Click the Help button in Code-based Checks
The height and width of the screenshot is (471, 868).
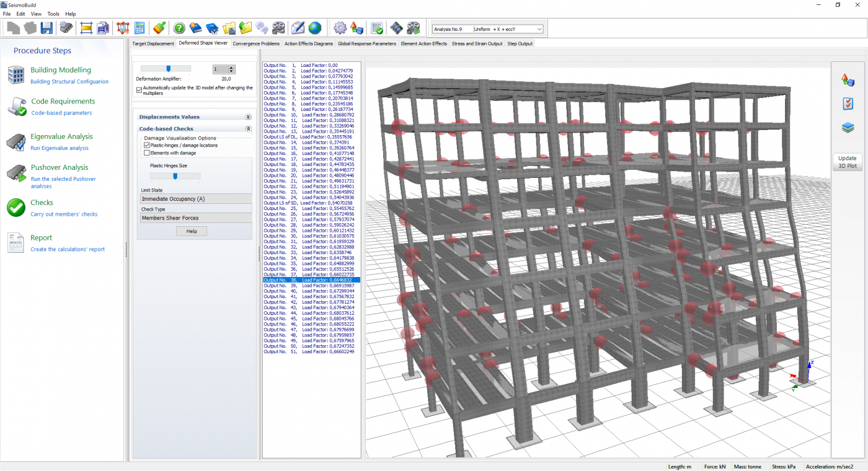(192, 231)
